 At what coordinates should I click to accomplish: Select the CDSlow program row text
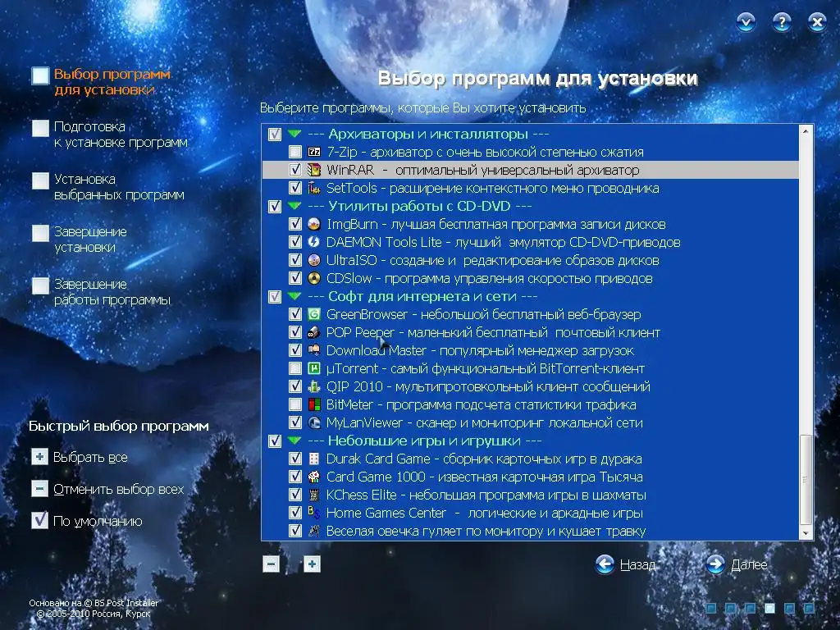(x=489, y=279)
